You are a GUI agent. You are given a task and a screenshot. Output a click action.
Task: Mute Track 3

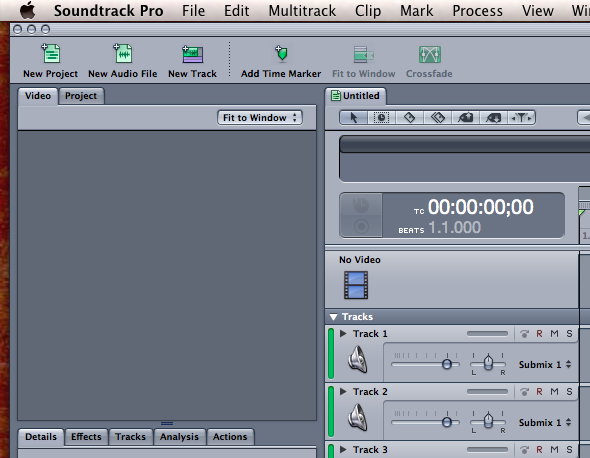[554, 449]
